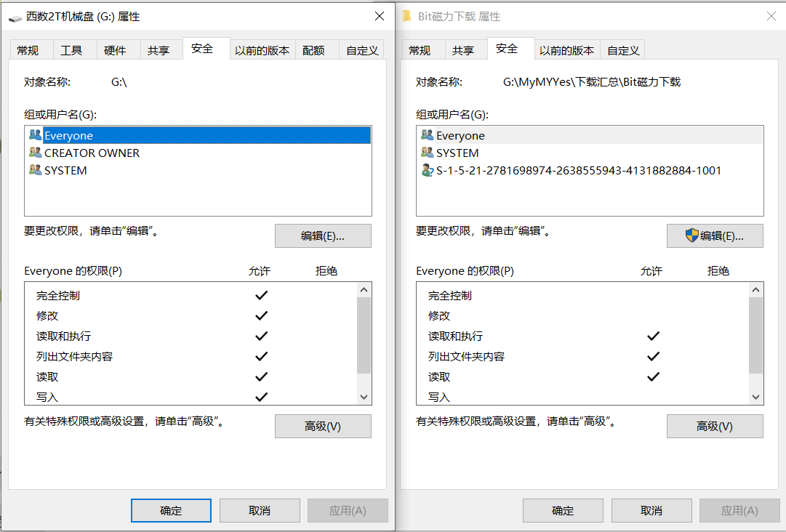Click CREATOR OWNER group icon

point(35,153)
